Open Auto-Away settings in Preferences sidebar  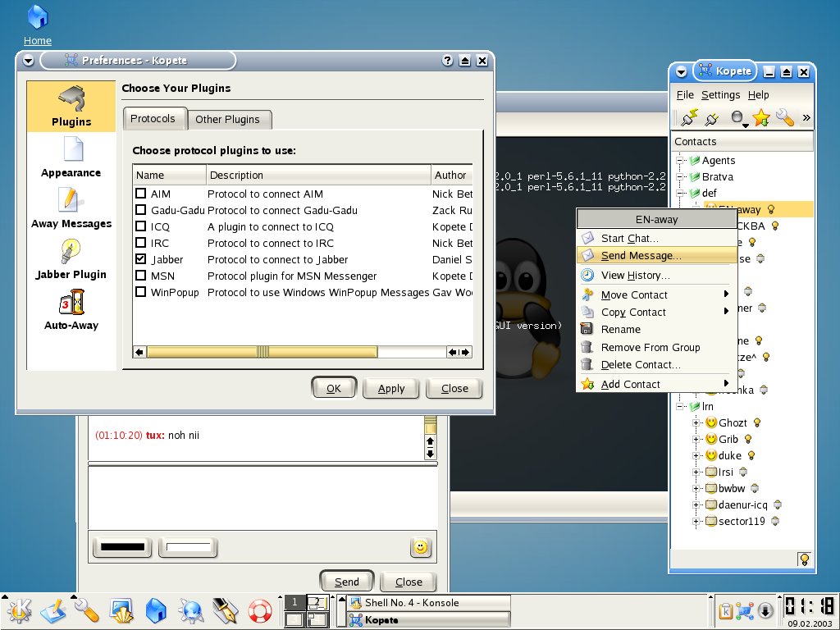tap(71, 309)
